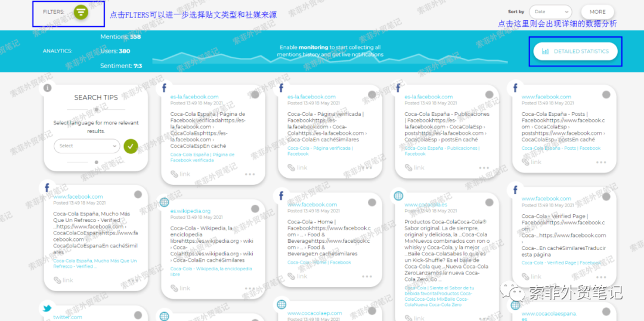The height and width of the screenshot is (321, 644).
Task: Click 'Users: 380' analytics text
Action: click(115, 51)
